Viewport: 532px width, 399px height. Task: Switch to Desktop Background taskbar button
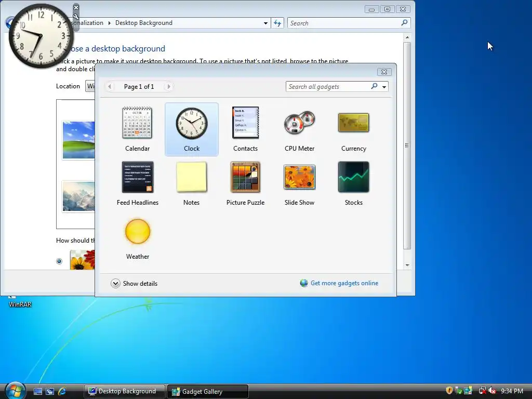pyautogui.click(x=124, y=391)
